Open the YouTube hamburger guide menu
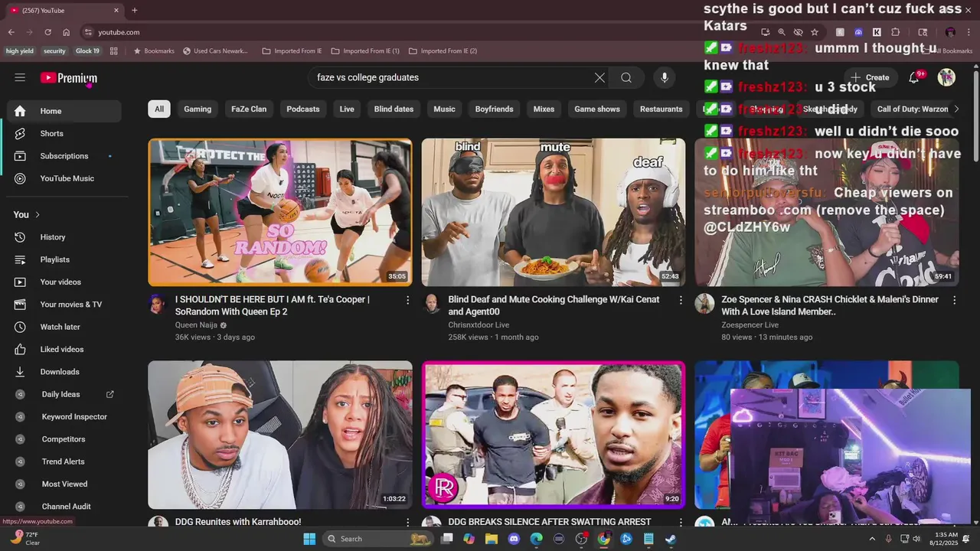This screenshot has height=551, width=980. click(x=20, y=77)
